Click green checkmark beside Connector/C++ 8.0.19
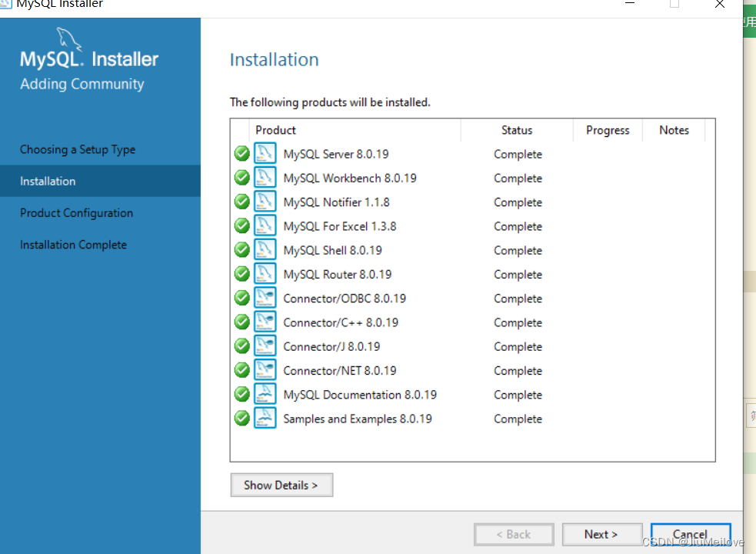This screenshot has width=756, height=554. (242, 322)
